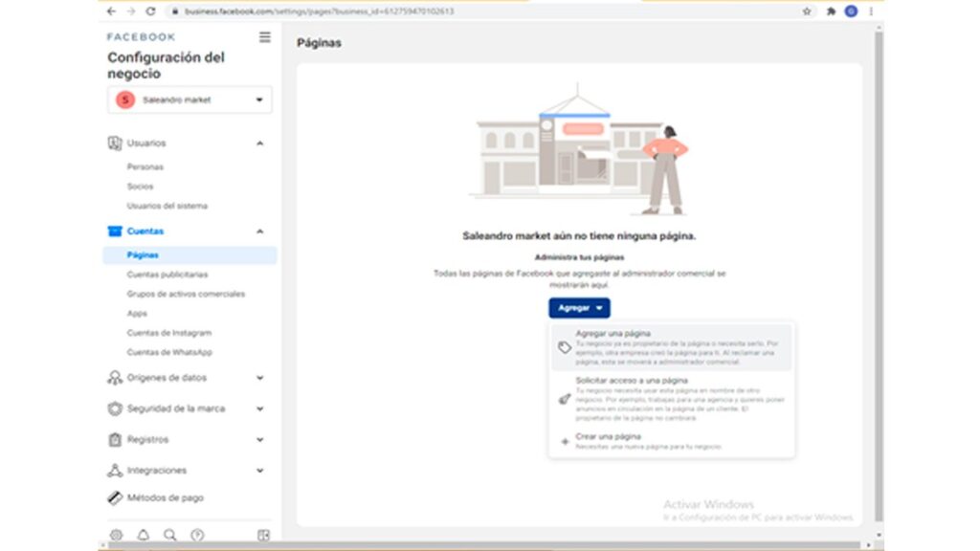This screenshot has width=980, height=551.
Task: Click the Métodos de pago icon
Action: click(115, 497)
